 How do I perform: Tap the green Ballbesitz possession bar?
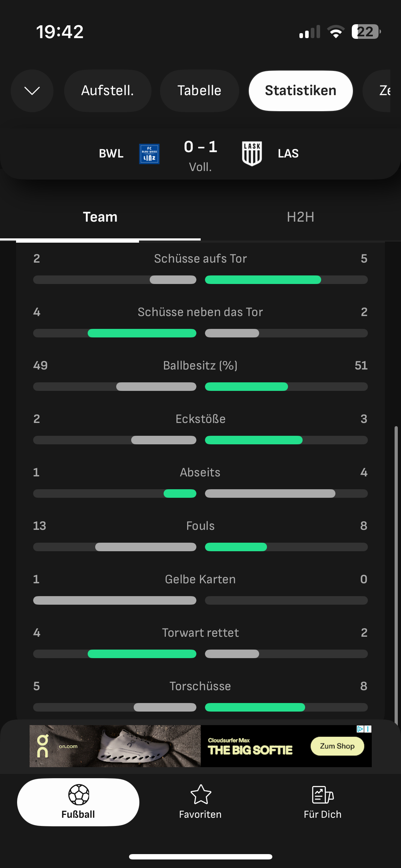click(x=246, y=387)
